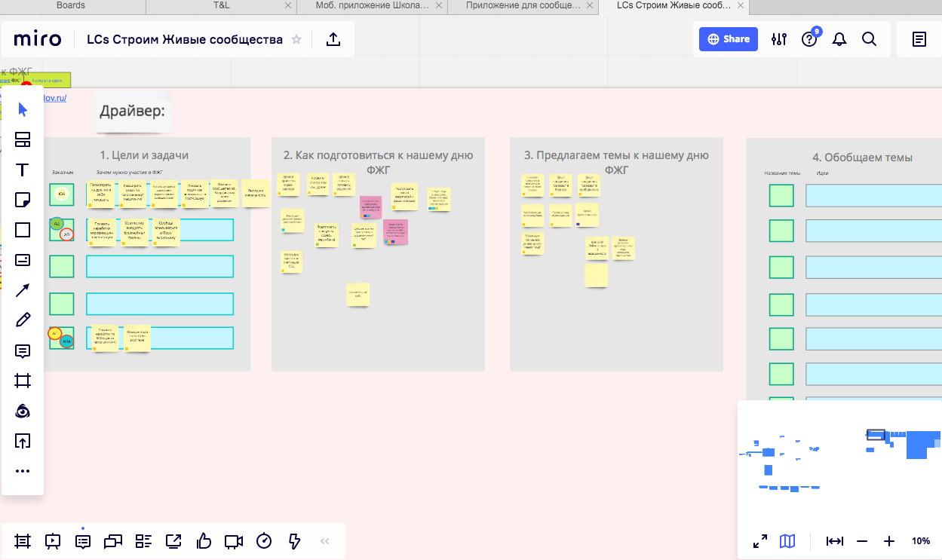Select the cursor tool in left toolbar
Viewport: 942px width, 560px height.
coord(23,110)
